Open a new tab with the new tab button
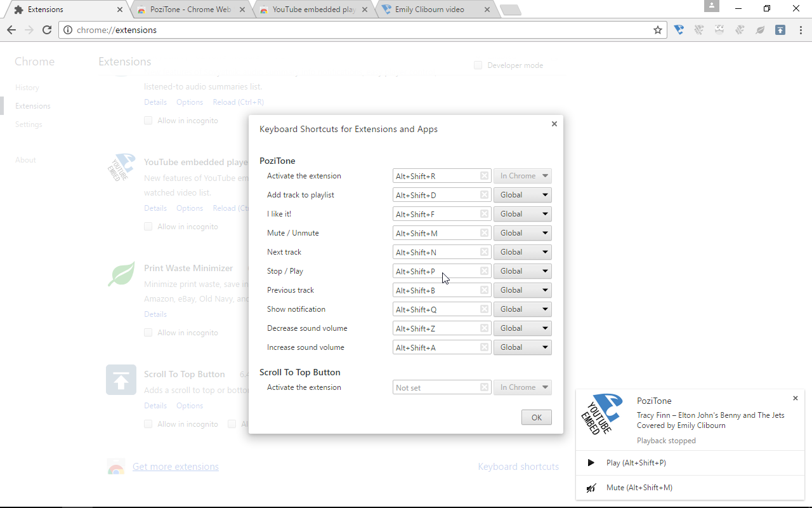 click(x=510, y=10)
